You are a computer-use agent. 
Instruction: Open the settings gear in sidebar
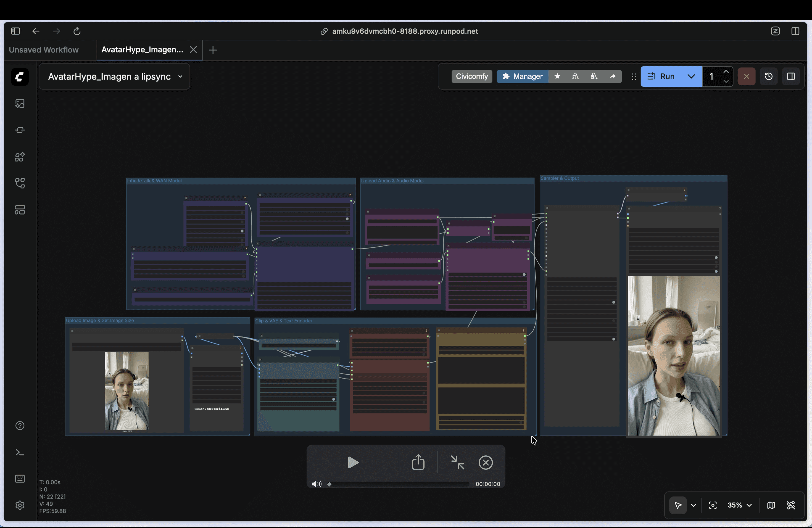[x=20, y=505]
